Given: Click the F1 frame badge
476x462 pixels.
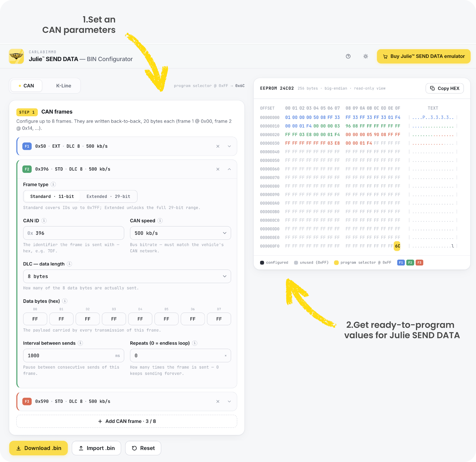Looking at the screenshot, I should [27, 146].
